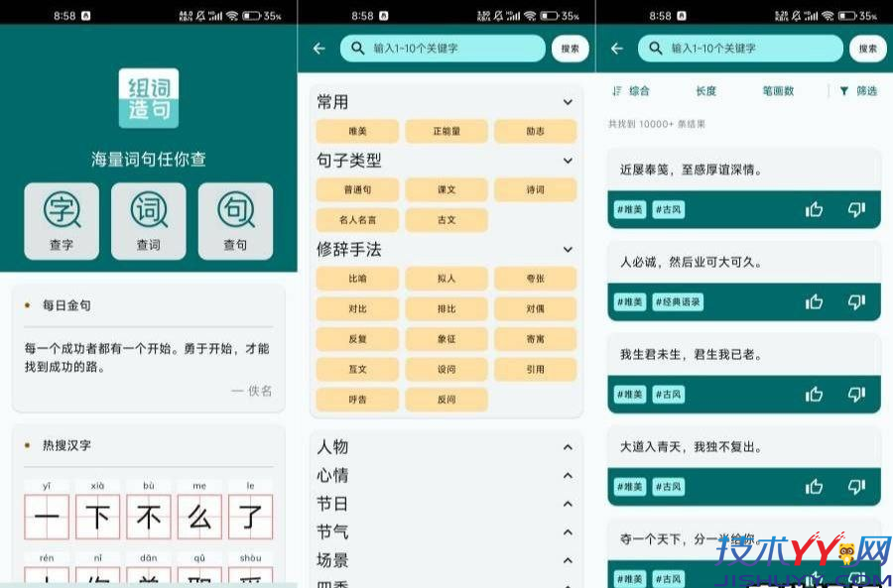The height and width of the screenshot is (588, 893).
Task: Select the 查词 word lookup icon
Action: pyautogui.click(x=148, y=220)
